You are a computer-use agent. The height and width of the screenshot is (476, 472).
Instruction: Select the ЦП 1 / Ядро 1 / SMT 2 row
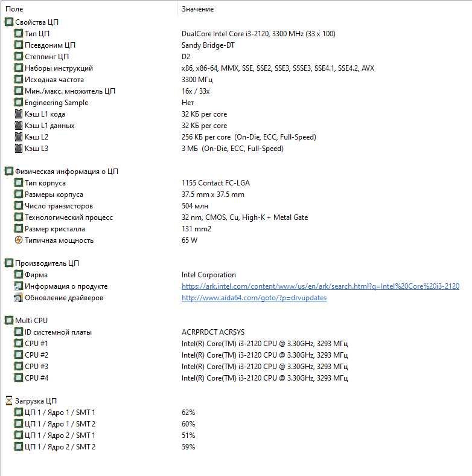tap(236, 424)
